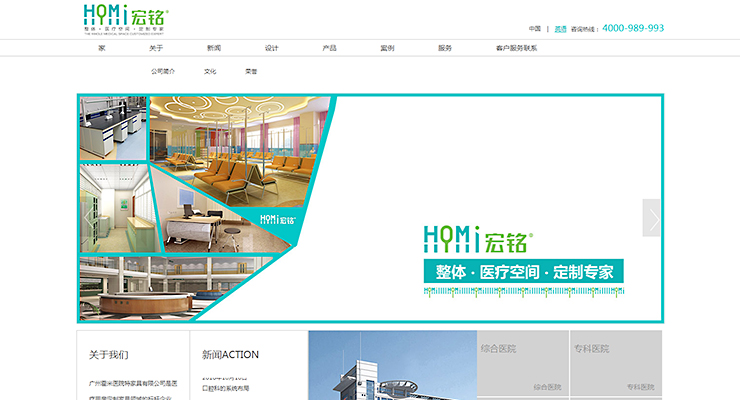
Task: Open the 案例 menu item
Action: click(x=387, y=48)
